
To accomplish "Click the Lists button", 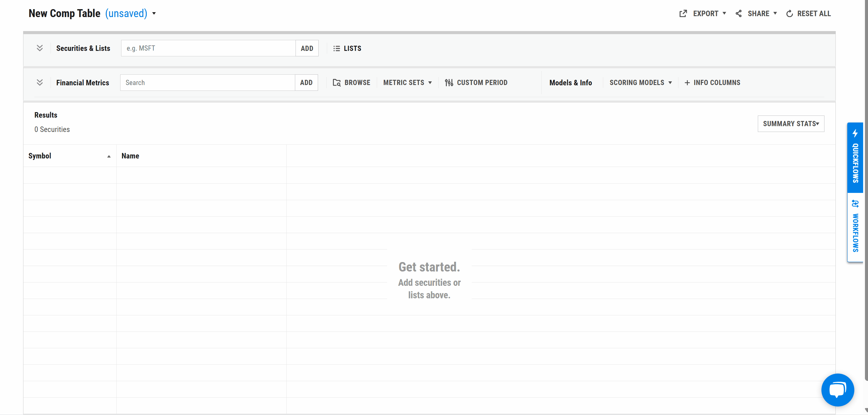I will (x=347, y=48).
